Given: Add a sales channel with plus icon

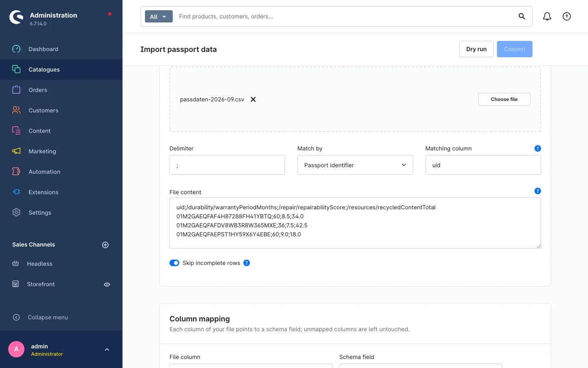Looking at the screenshot, I should coord(105,245).
